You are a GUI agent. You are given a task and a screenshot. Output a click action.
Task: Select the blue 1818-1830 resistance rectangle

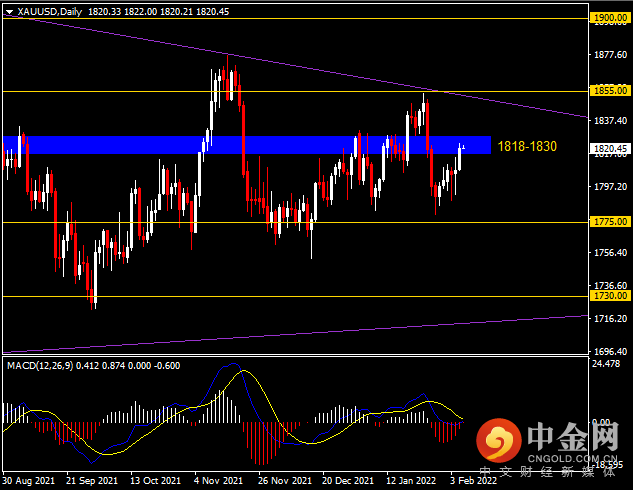(x=247, y=145)
